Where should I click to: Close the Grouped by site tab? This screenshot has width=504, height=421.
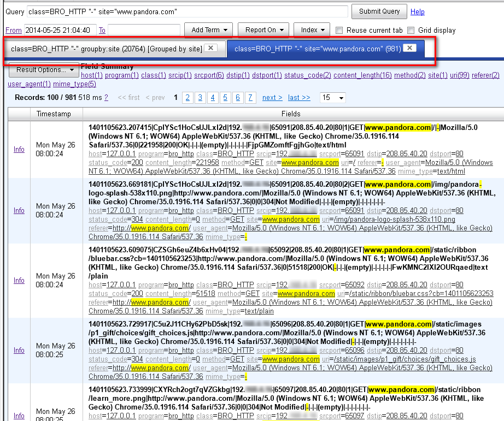coord(210,48)
